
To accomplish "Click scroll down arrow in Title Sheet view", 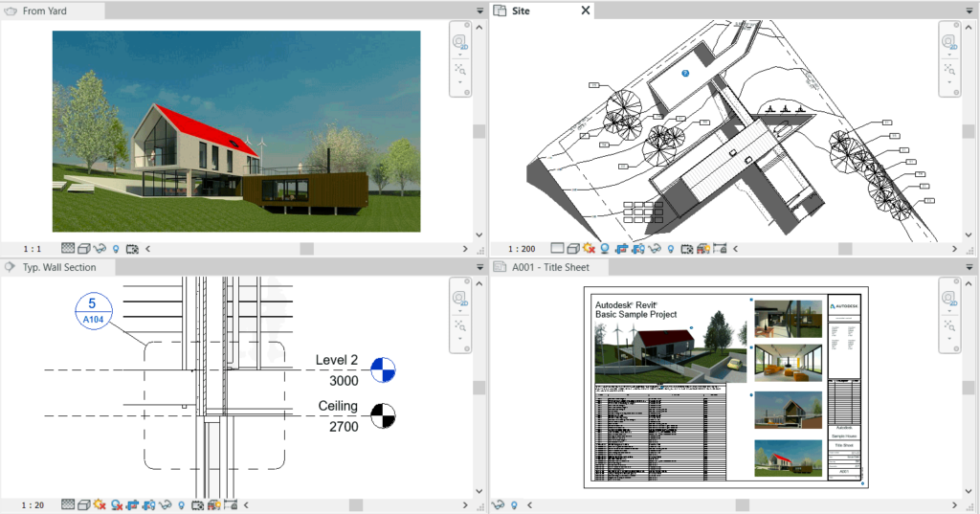I will pyautogui.click(x=969, y=491).
